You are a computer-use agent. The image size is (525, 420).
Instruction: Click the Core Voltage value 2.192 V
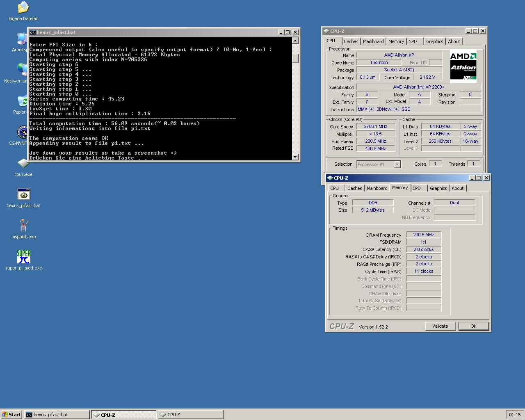[x=427, y=77]
